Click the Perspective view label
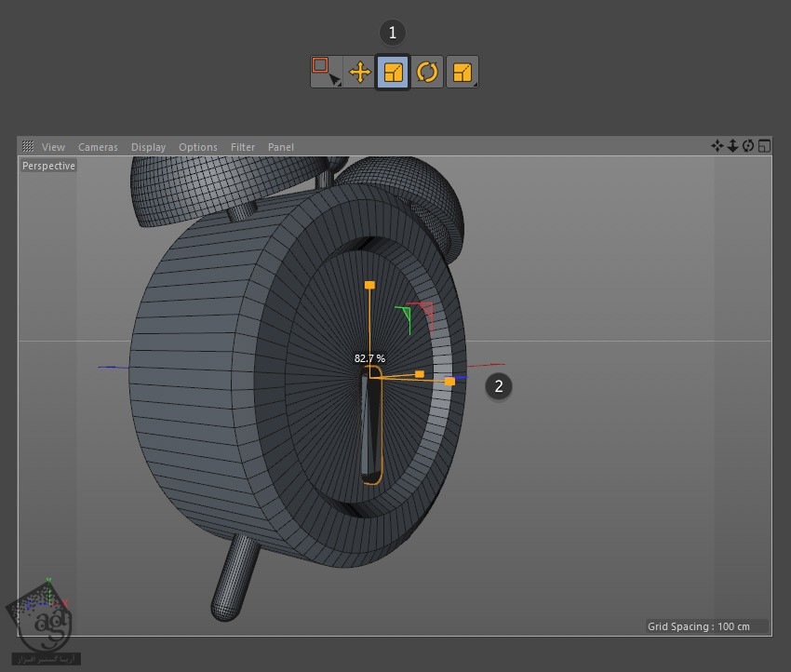The image size is (791, 672). pyautogui.click(x=48, y=166)
